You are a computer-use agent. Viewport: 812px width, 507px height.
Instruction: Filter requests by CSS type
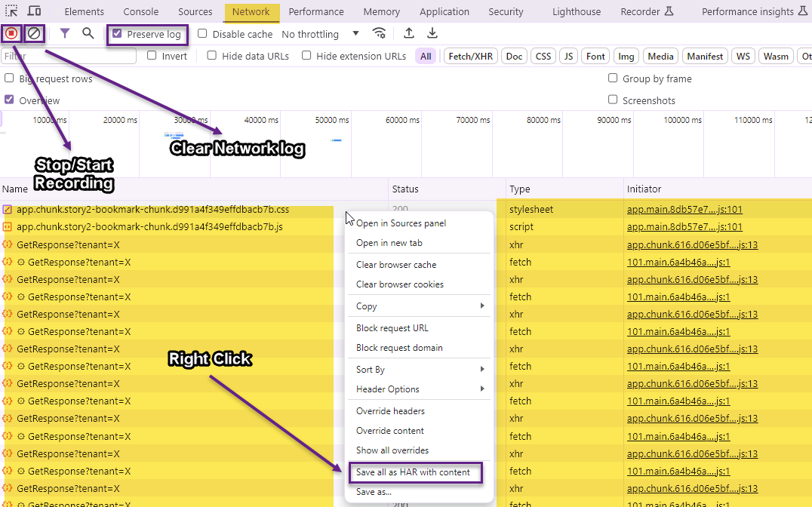click(x=543, y=56)
